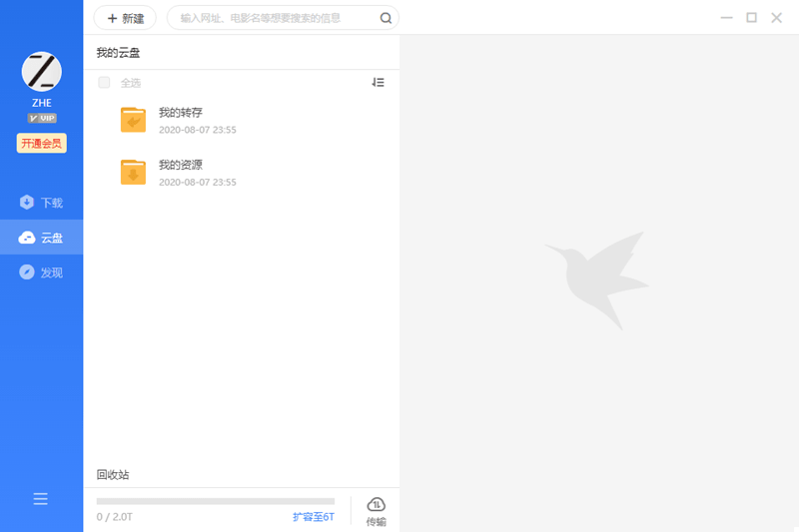Maximize the window
This screenshot has height=532, width=799.
(x=752, y=18)
